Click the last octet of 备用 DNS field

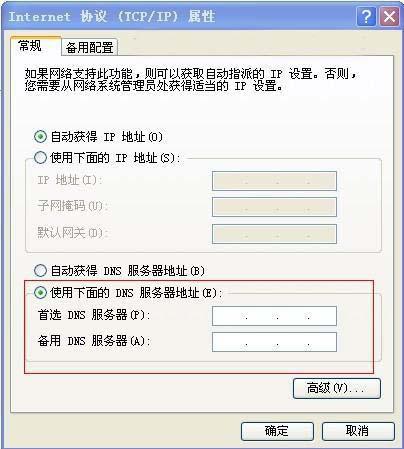coord(322,342)
